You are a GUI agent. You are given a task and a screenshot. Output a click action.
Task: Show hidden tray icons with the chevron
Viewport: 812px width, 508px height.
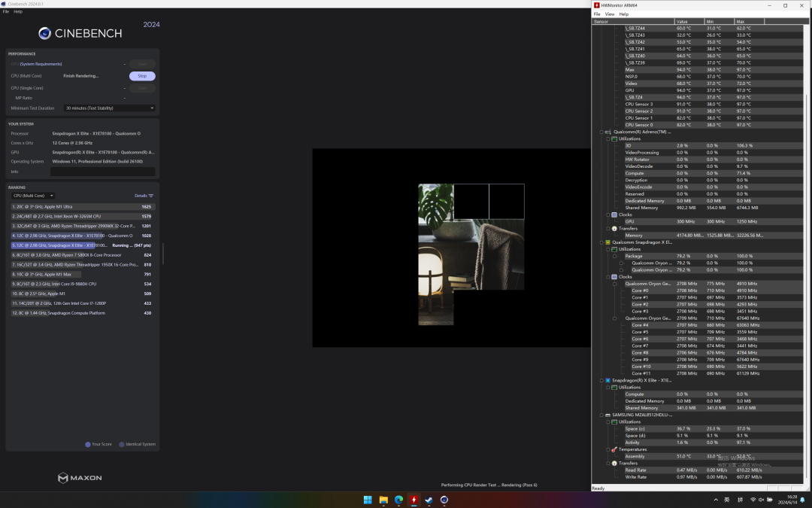click(716, 500)
